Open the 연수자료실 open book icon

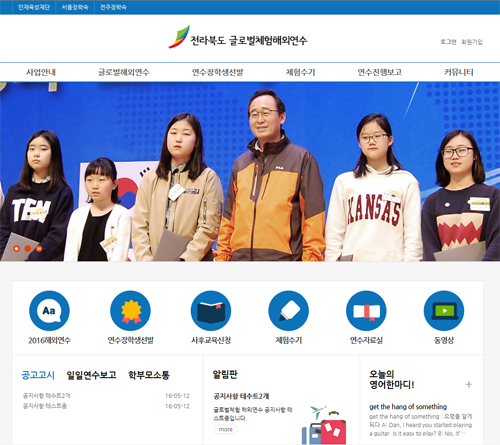pos(366,311)
